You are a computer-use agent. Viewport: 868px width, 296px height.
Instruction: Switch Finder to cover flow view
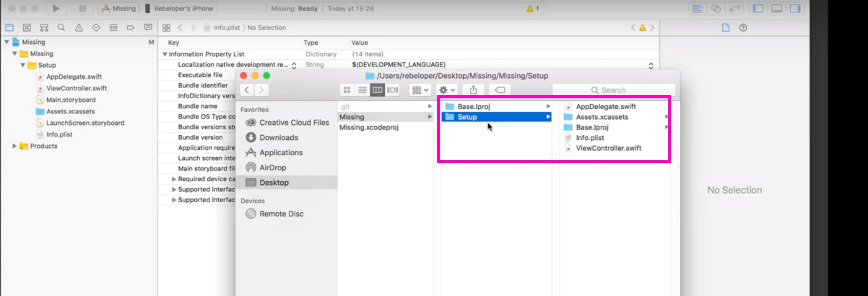click(x=392, y=90)
